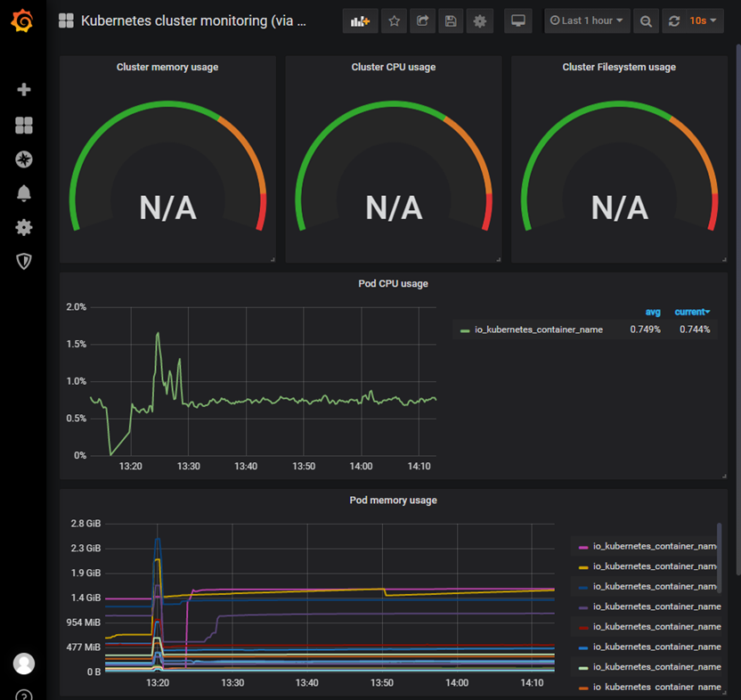Cycle view mode with monitor icon
The width and height of the screenshot is (741, 700).
click(x=518, y=20)
